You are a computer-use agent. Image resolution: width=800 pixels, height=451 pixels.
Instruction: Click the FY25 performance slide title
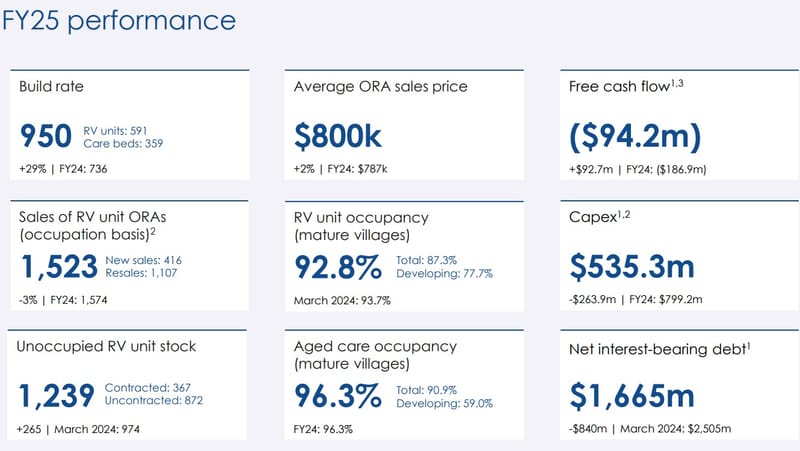118,20
